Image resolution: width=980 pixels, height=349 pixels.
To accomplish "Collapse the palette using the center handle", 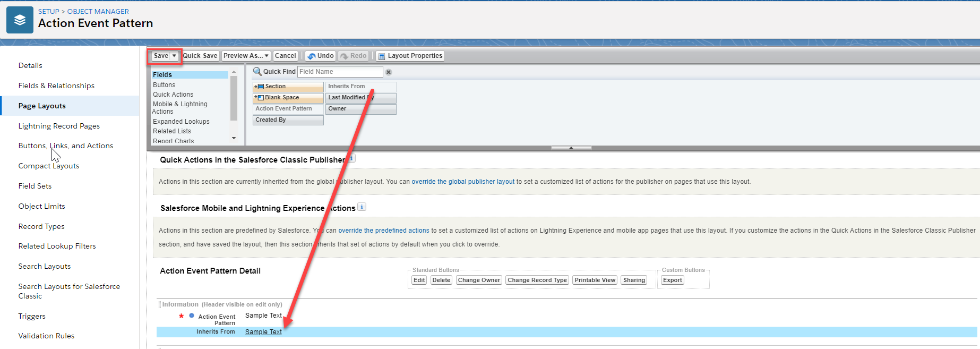I will click(571, 148).
